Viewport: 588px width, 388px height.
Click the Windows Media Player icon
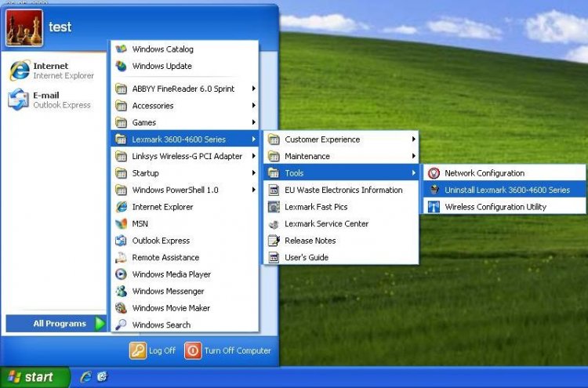tap(121, 274)
